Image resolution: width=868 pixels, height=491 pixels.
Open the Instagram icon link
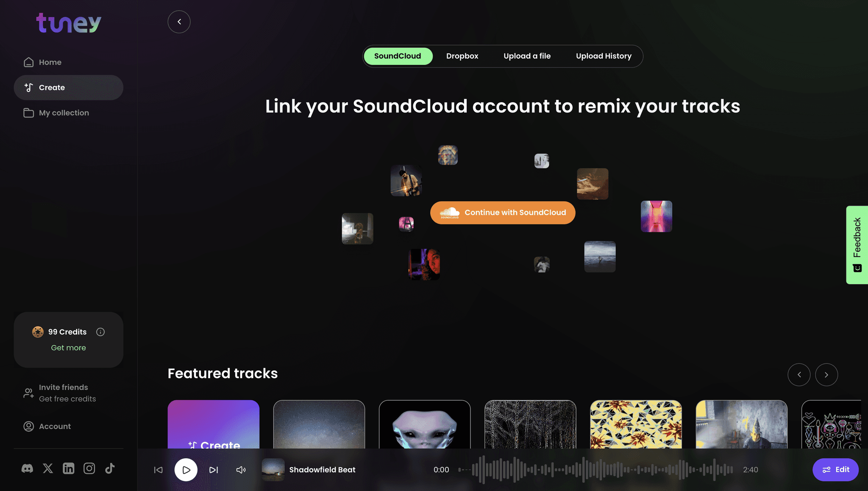89,469
